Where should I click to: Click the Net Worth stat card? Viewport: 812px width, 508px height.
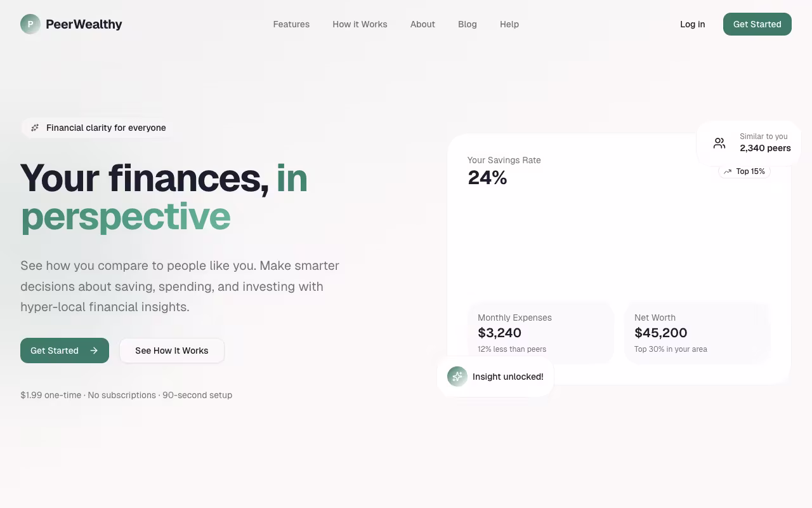[x=697, y=332]
